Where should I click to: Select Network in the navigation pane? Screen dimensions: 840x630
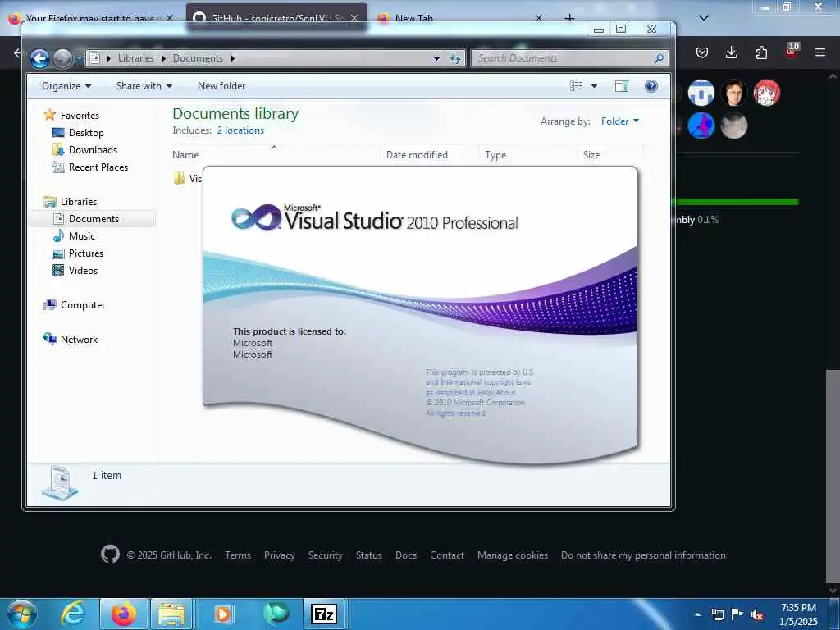click(79, 339)
